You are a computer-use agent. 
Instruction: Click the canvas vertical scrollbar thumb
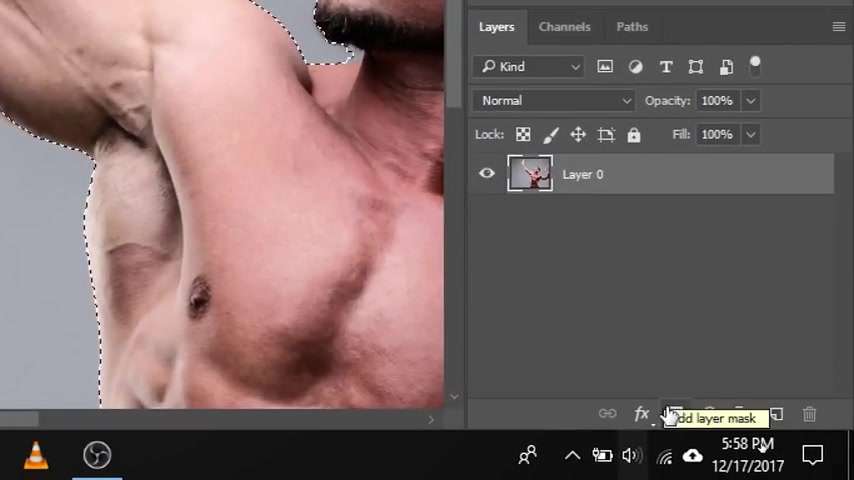pyautogui.click(x=454, y=53)
